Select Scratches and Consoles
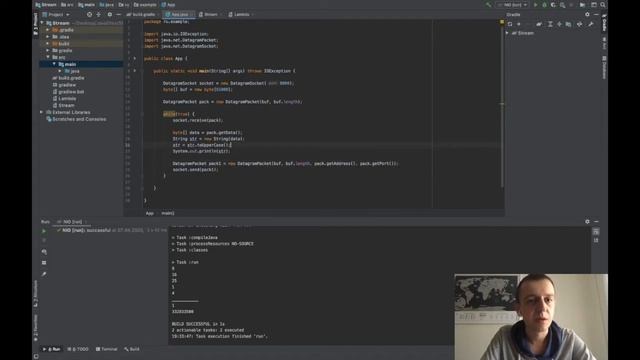The width and height of the screenshot is (640, 360). (76, 119)
